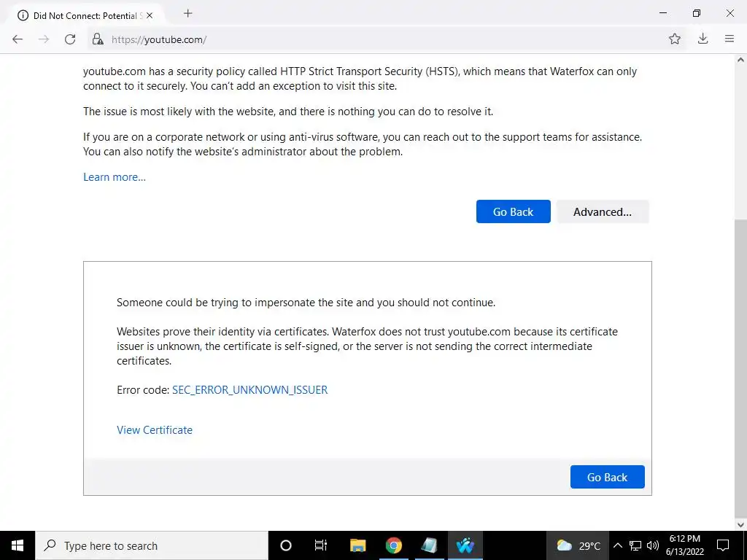Viewport: 747px width, 560px height.
Task: Open the View Certificate link
Action: (155, 430)
